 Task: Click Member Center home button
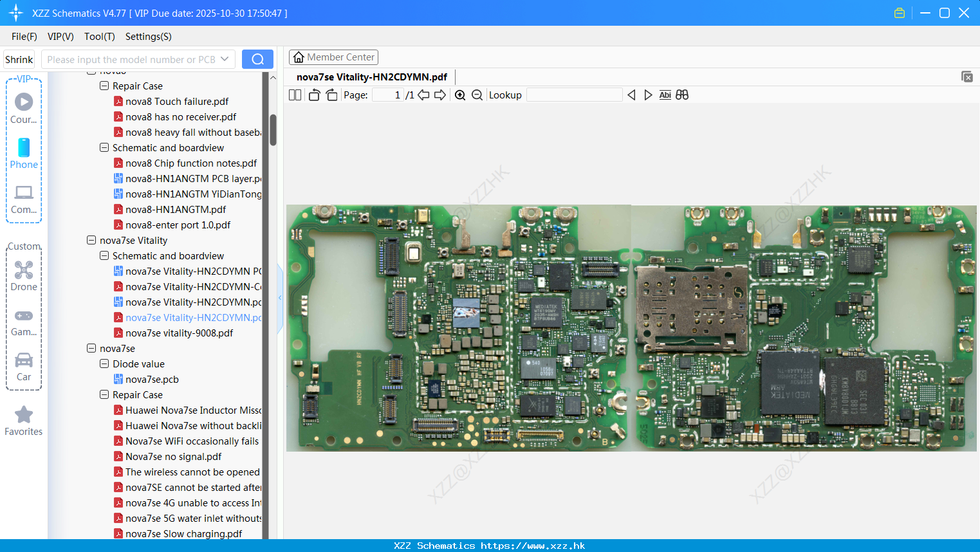pos(333,57)
